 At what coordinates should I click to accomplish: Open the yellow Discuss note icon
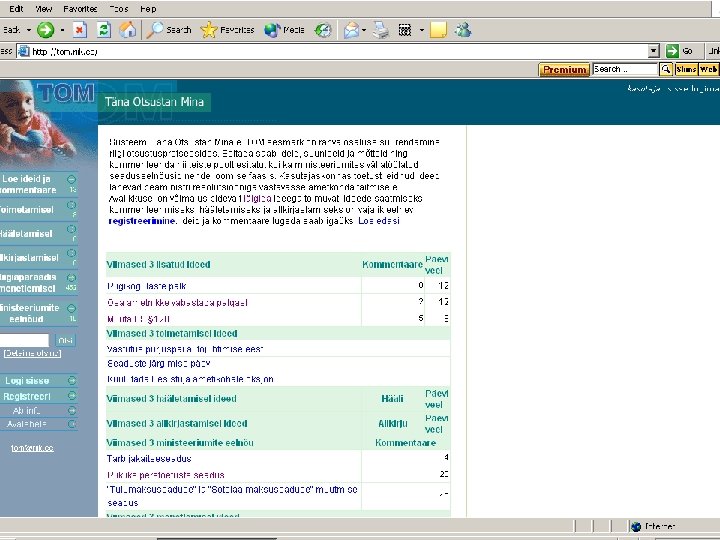(x=438, y=30)
